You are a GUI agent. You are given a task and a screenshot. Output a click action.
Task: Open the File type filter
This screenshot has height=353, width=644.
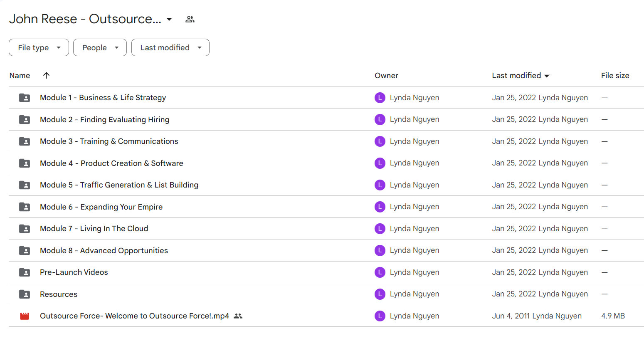(x=39, y=47)
